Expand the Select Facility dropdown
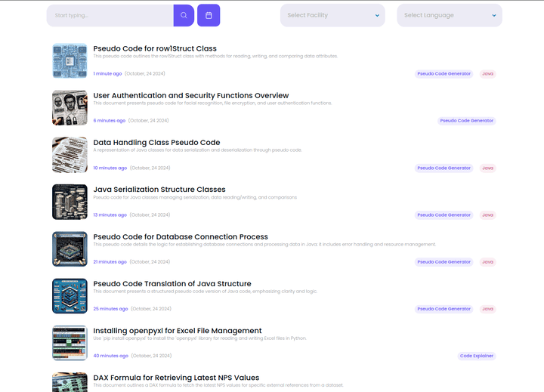The width and height of the screenshot is (544, 392). point(332,15)
